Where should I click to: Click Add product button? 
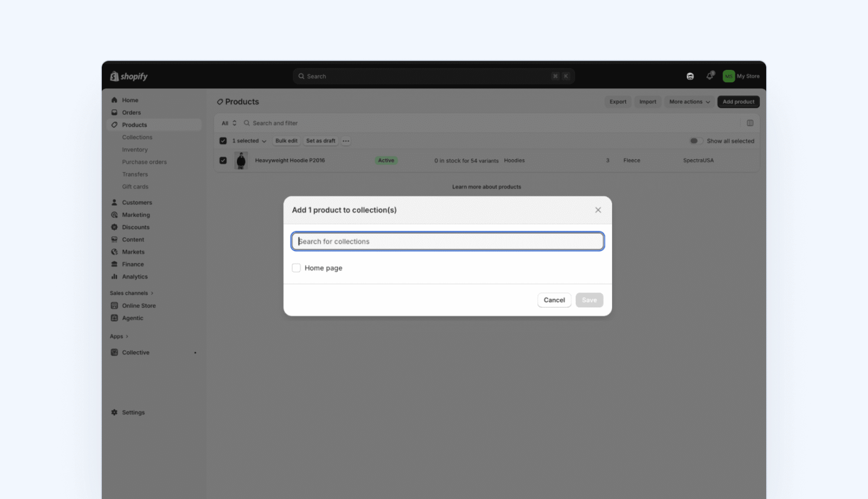(x=738, y=102)
